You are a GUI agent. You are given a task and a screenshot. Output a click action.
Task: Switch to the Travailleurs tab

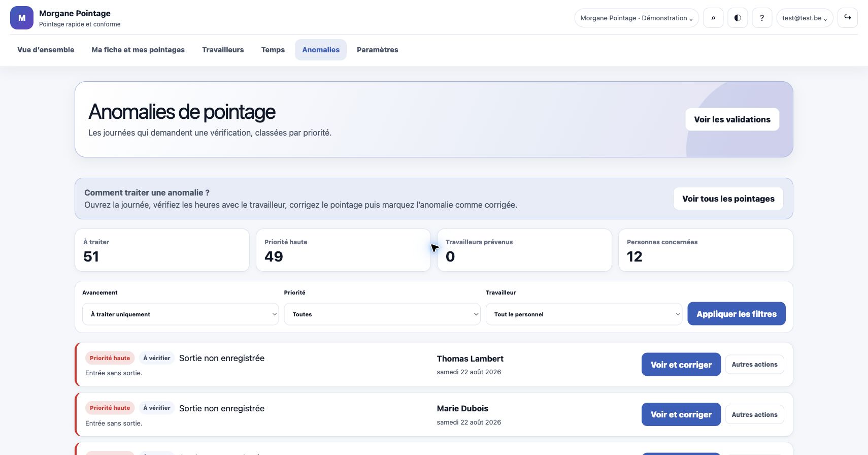223,50
